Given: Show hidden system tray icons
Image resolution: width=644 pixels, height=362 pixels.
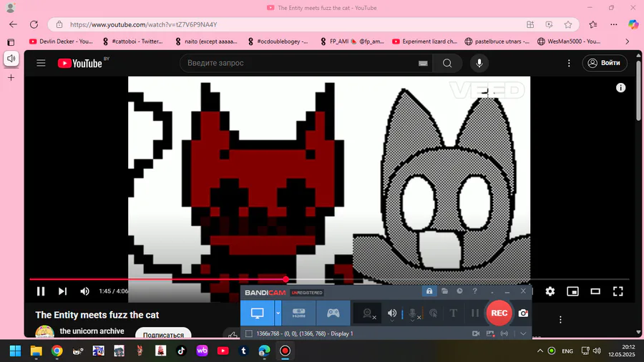Looking at the screenshot, I should click(540, 351).
